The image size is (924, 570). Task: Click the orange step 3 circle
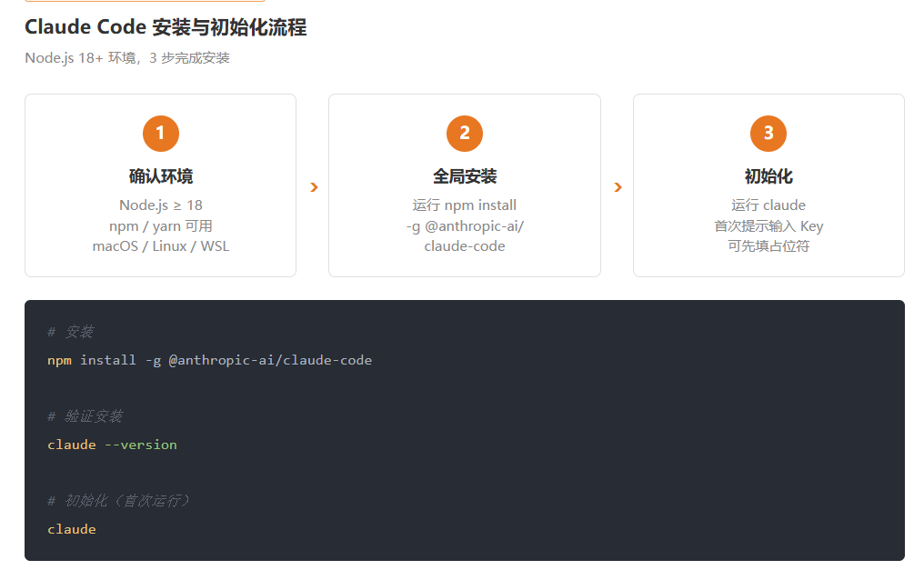click(x=768, y=133)
